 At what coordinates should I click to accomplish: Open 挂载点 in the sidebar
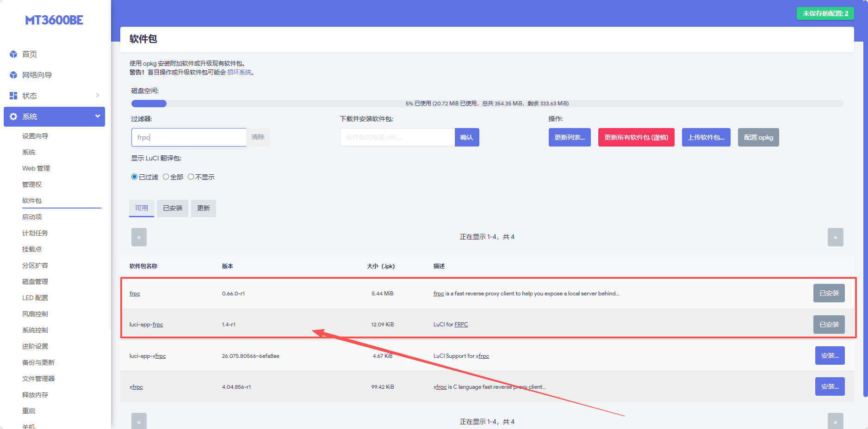pos(32,249)
